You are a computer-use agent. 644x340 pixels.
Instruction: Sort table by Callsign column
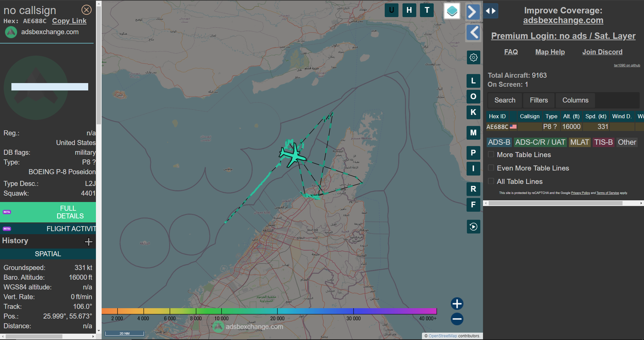pos(530,116)
